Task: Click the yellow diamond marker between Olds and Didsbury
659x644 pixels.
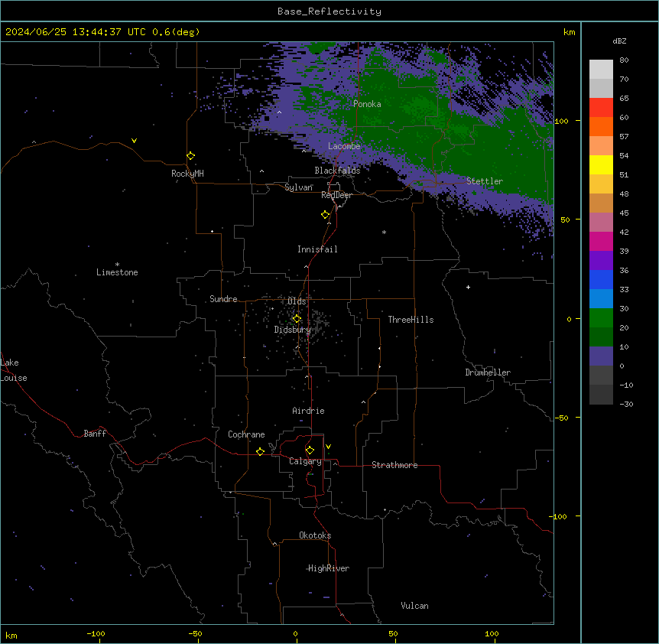Action: [297, 319]
